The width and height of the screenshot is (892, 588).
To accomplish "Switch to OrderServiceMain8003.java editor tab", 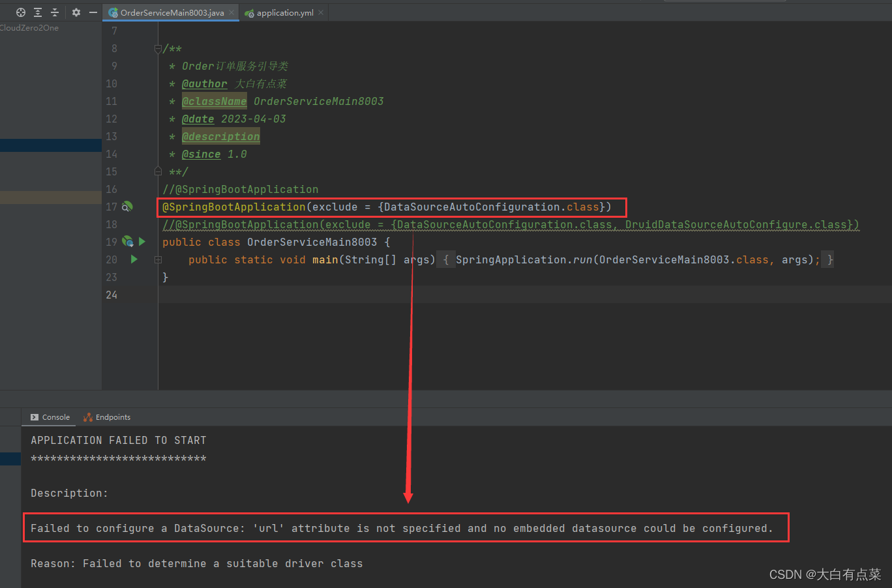I will [171, 12].
